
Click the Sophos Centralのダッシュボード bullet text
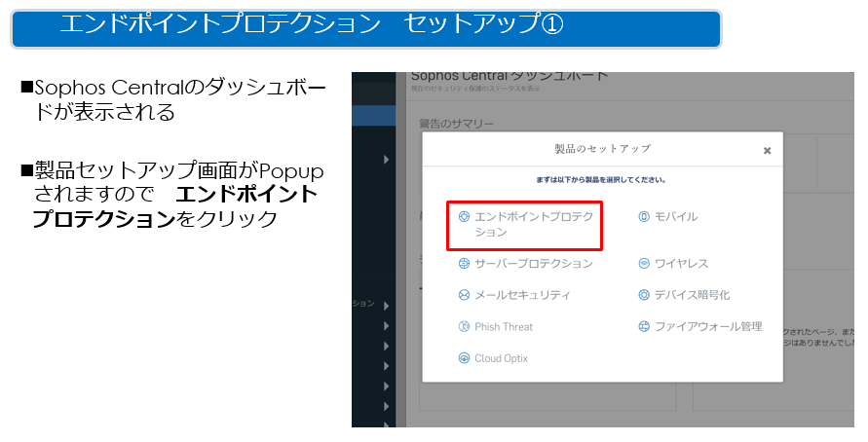pyautogui.click(x=173, y=99)
